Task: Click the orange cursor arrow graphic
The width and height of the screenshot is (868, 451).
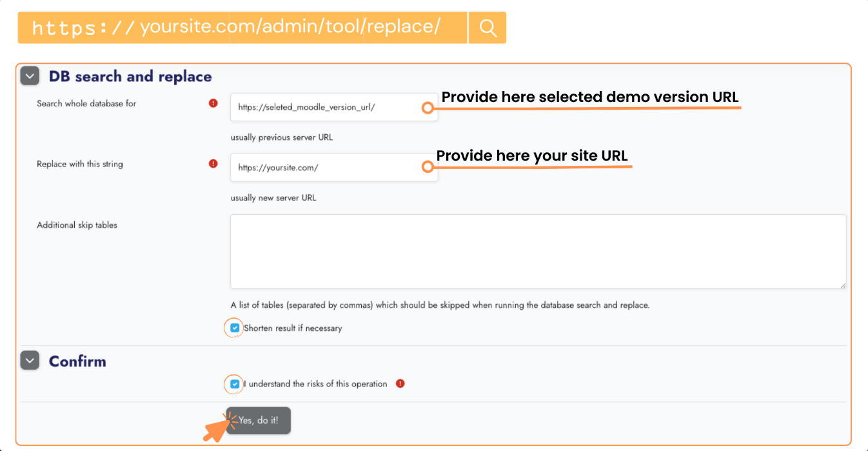Action: tap(215, 429)
